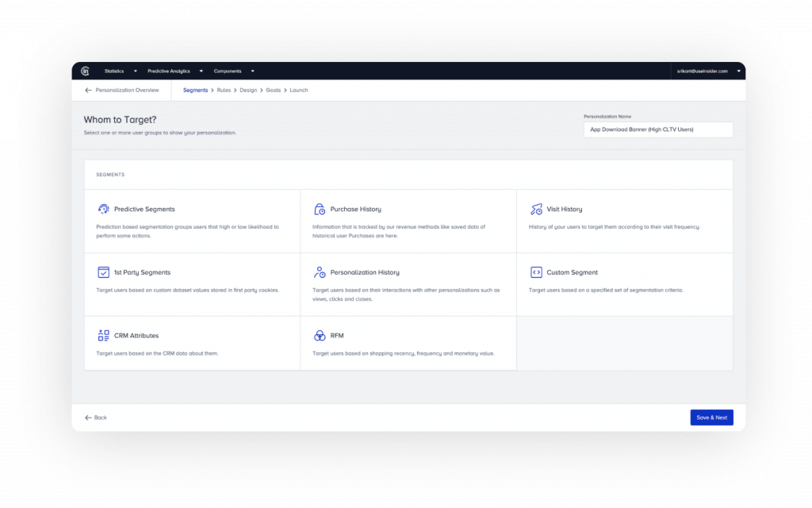Select the Purchase History icon
Image resolution: width=812 pixels, height=508 pixels.
point(320,209)
